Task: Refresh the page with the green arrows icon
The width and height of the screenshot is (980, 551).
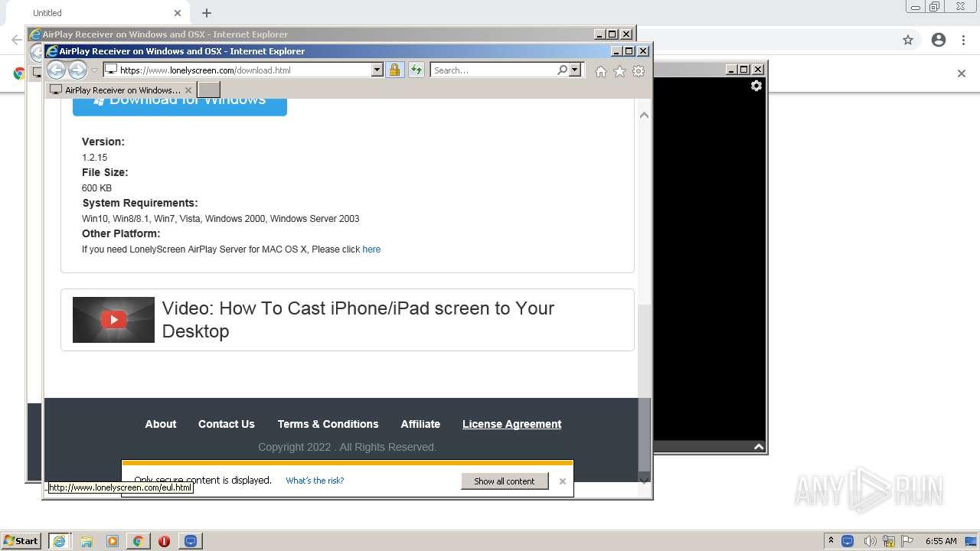Action: pyautogui.click(x=416, y=70)
